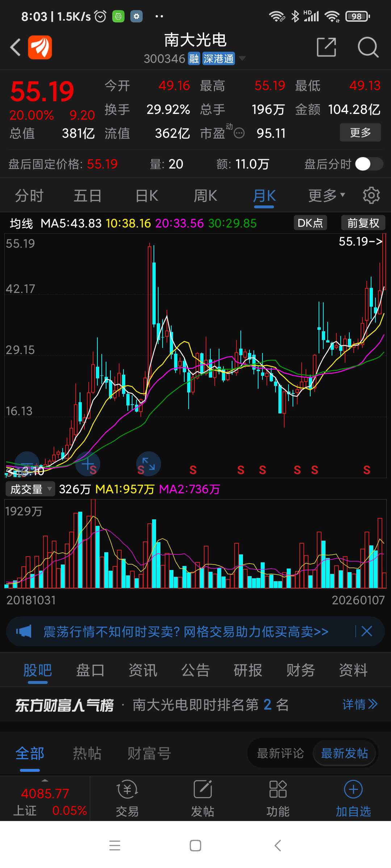Switch to the 资料 tab

353,670
